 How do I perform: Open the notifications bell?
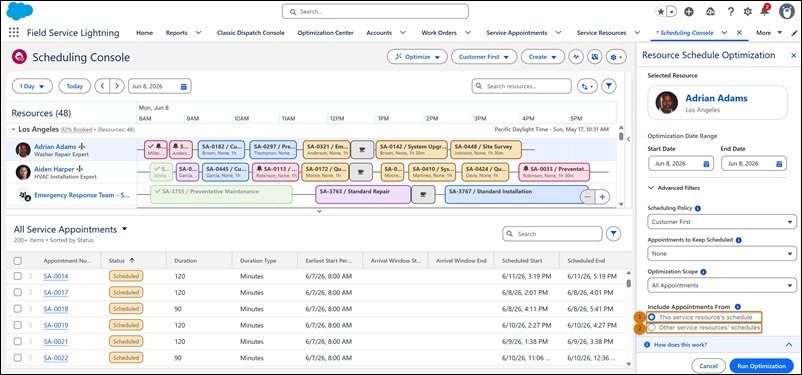tap(764, 11)
